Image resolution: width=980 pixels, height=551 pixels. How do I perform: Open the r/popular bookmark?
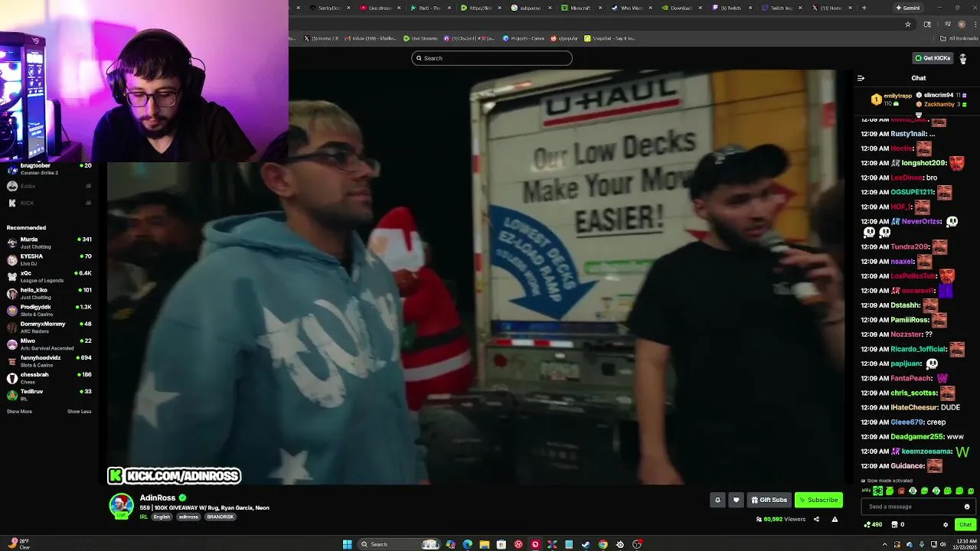point(564,38)
